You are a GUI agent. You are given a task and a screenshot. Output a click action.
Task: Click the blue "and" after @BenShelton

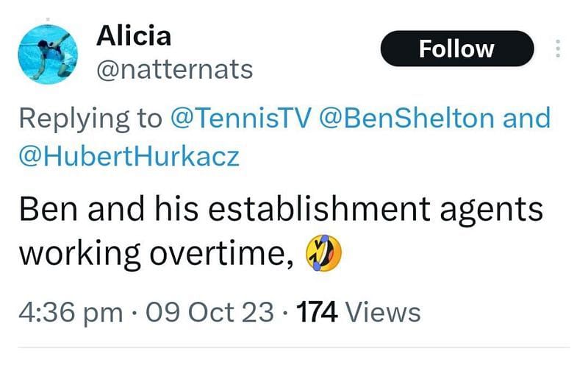click(526, 118)
